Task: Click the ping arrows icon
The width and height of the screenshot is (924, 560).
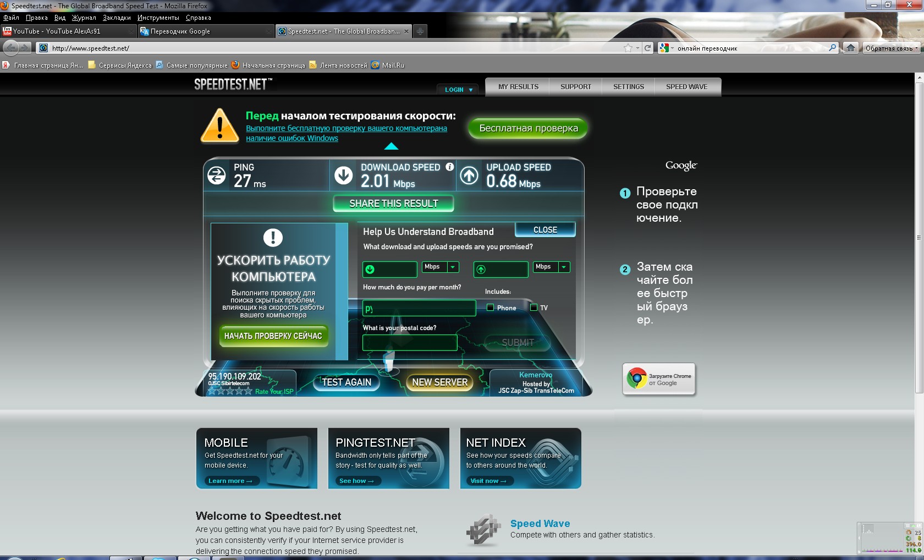Action: click(216, 175)
